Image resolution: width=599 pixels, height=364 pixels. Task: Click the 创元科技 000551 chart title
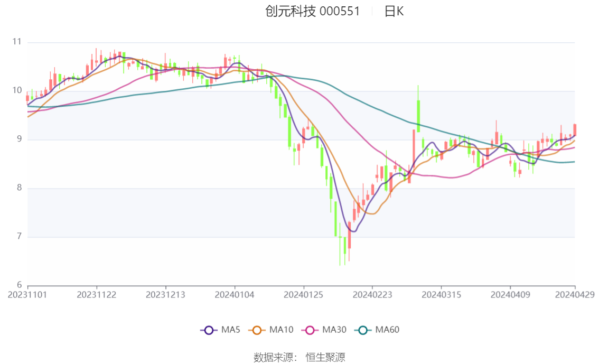(x=312, y=11)
